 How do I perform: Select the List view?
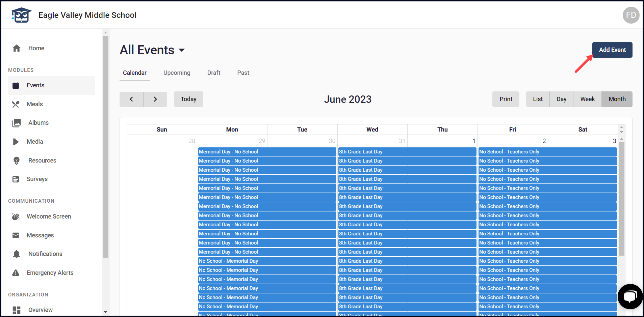538,99
